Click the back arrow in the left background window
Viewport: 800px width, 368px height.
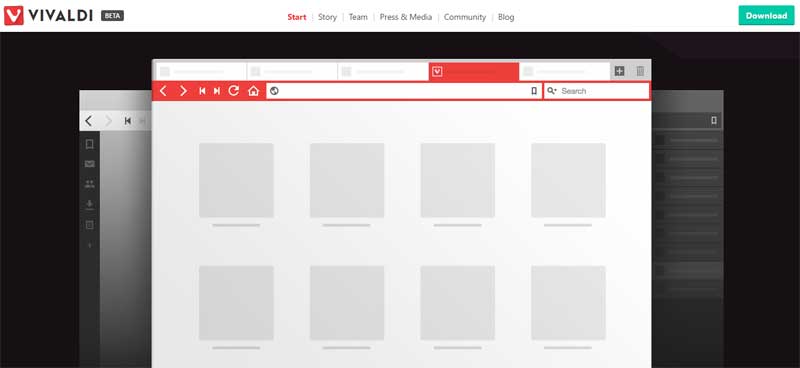coord(89,121)
